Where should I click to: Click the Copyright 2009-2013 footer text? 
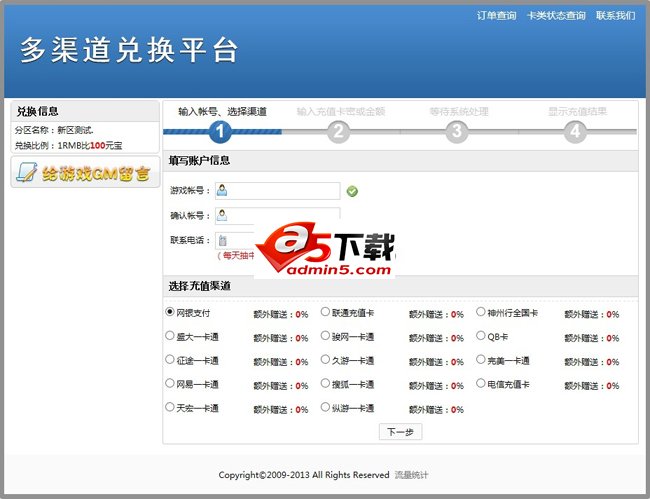tap(304, 475)
